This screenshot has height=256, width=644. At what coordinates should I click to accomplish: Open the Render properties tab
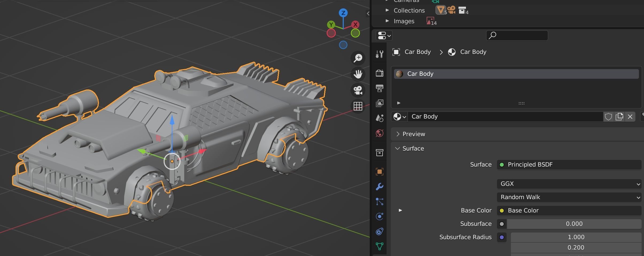[379, 73]
